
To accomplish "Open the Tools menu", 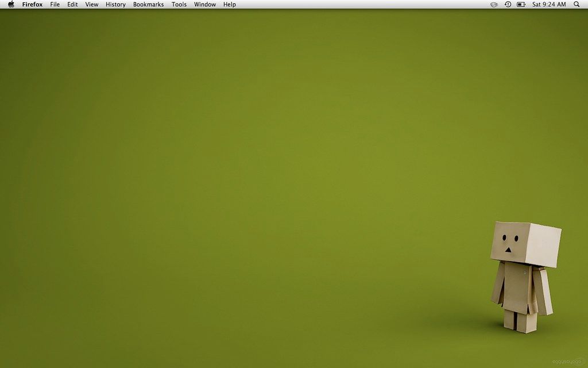I will [179, 5].
